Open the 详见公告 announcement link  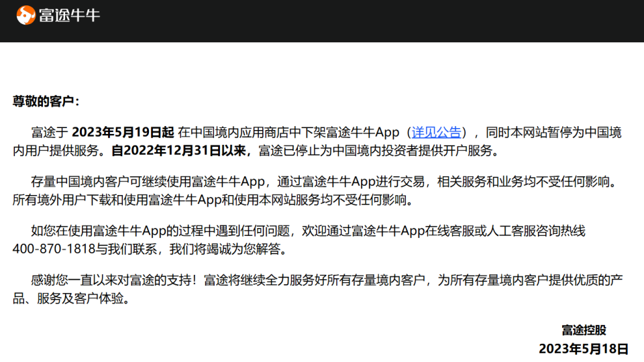[436, 133]
